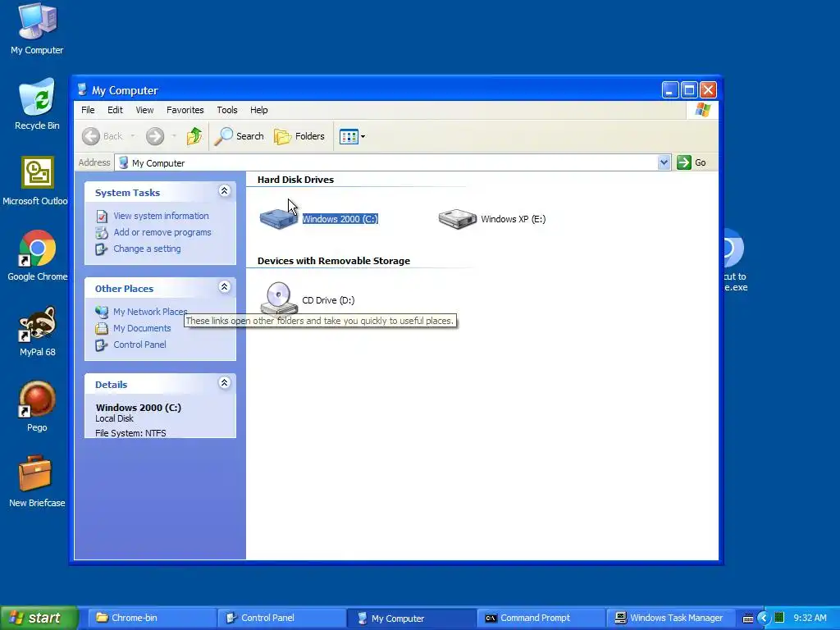Click the My Computer window title bar icon
The image size is (840, 630).
pos(82,89)
